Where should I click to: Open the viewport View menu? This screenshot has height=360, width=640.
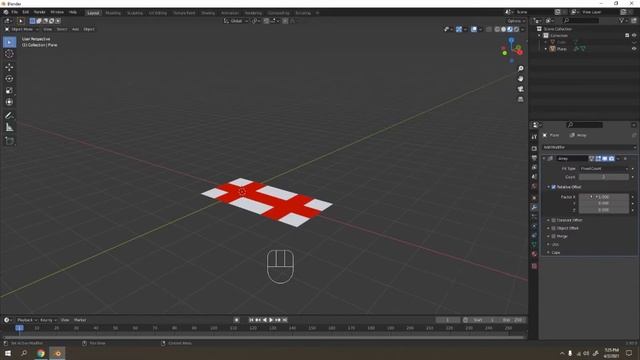tap(47, 29)
